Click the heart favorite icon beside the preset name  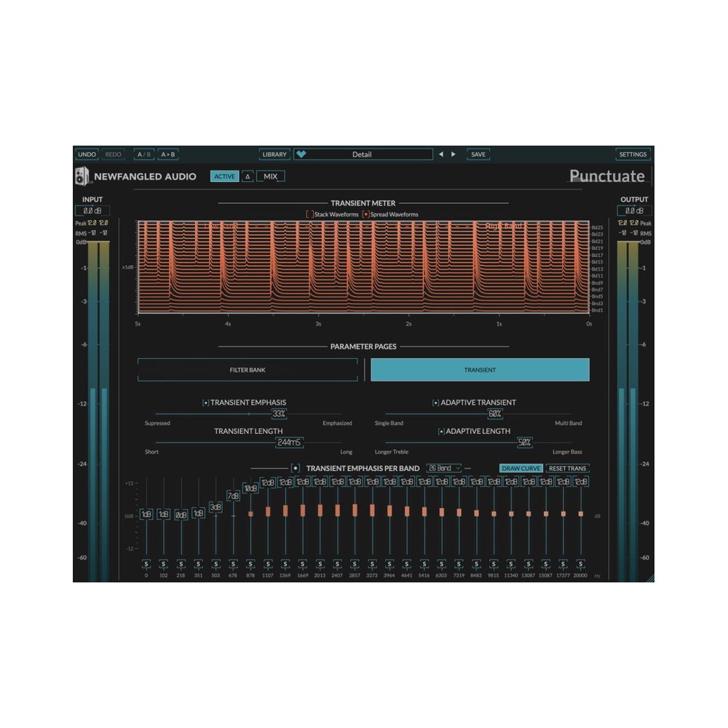301,154
